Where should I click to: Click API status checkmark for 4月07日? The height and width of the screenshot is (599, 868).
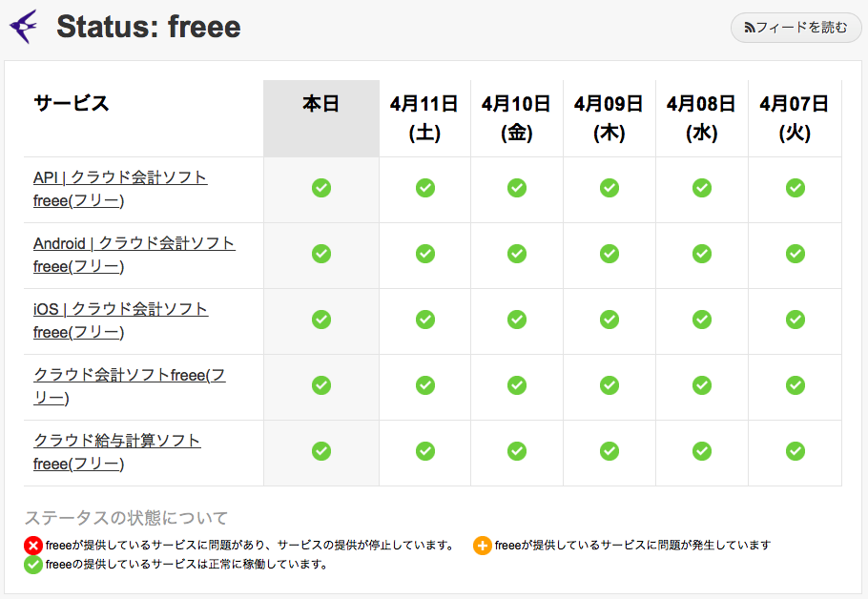(x=796, y=188)
